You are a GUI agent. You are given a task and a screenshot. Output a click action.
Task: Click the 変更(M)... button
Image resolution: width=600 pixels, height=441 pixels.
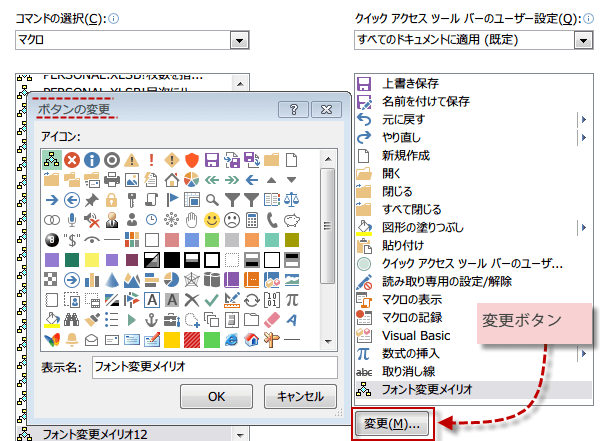coord(392,423)
